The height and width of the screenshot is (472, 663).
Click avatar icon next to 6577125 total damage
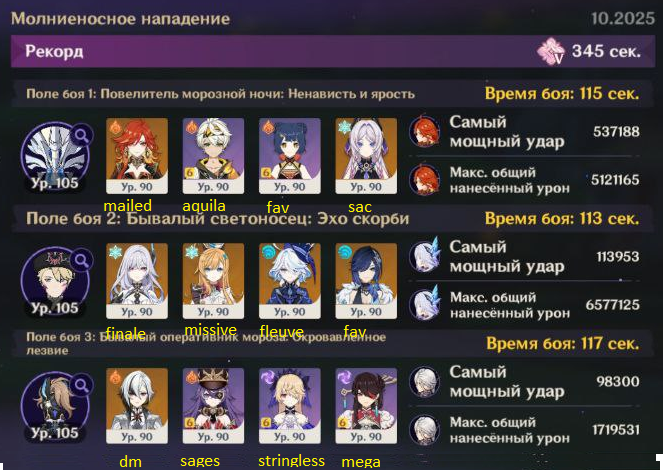425,305
